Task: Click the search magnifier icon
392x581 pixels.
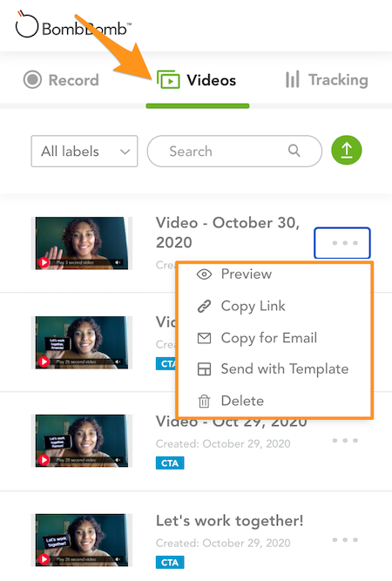Action: (x=294, y=151)
